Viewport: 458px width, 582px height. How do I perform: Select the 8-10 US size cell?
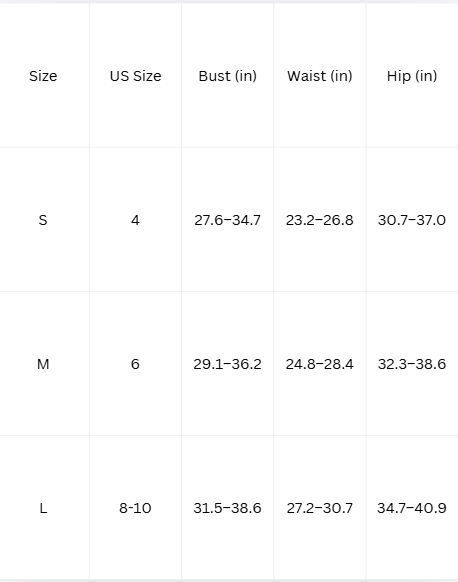coord(135,508)
